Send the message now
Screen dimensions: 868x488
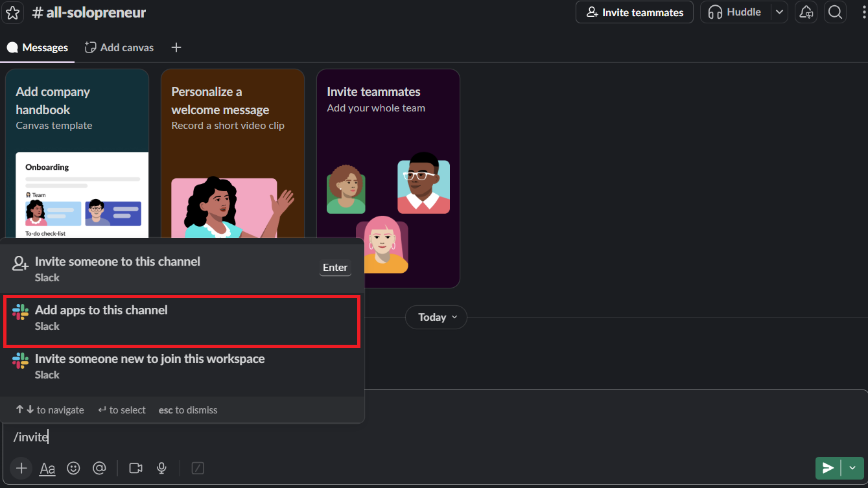828,468
